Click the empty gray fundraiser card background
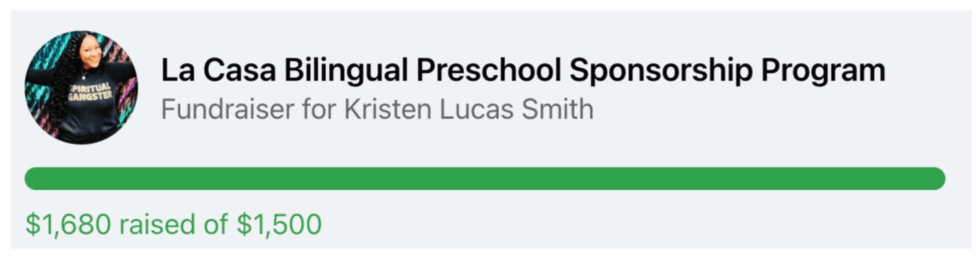 point(742,223)
